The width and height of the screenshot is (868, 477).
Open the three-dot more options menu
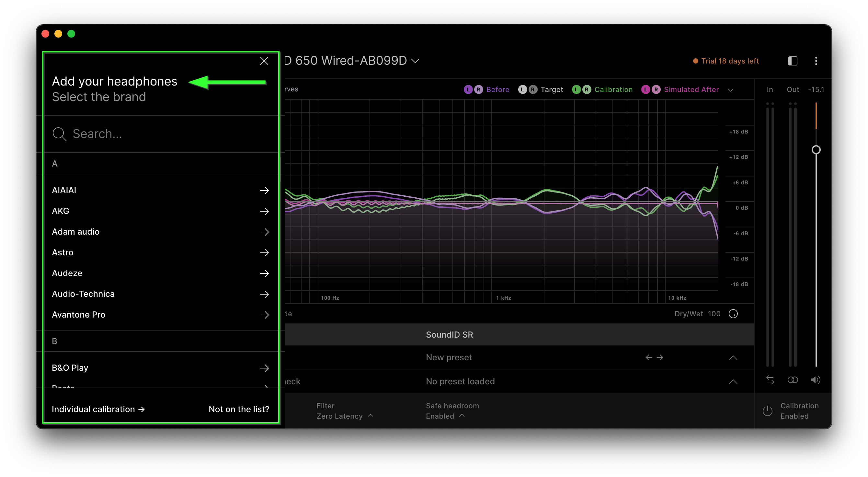pyautogui.click(x=816, y=61)
